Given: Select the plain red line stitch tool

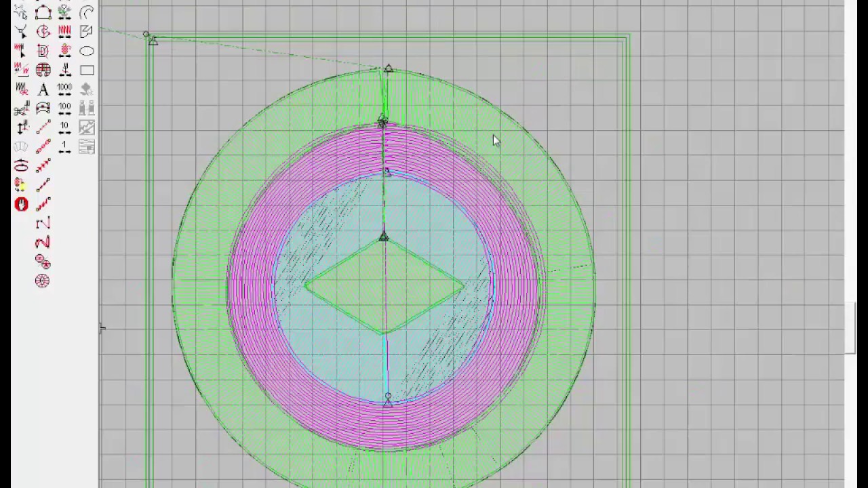Looking at the screenshot, I should tap(43, 127).
